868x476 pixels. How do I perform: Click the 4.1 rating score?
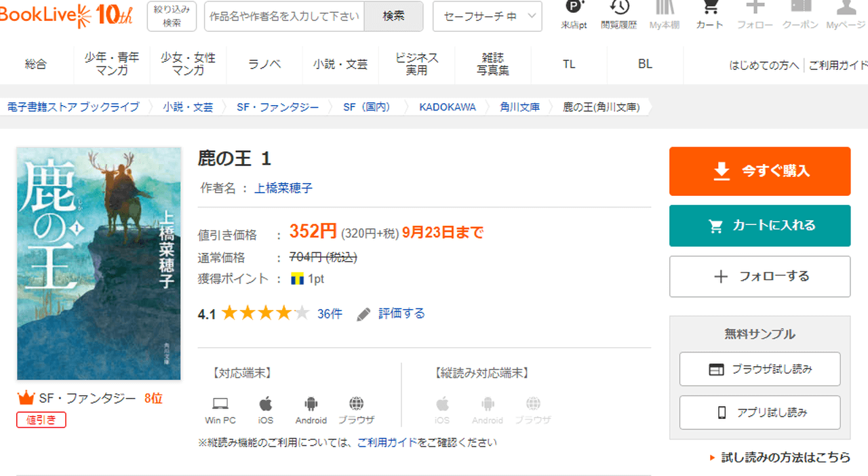[x=206, y=314]
